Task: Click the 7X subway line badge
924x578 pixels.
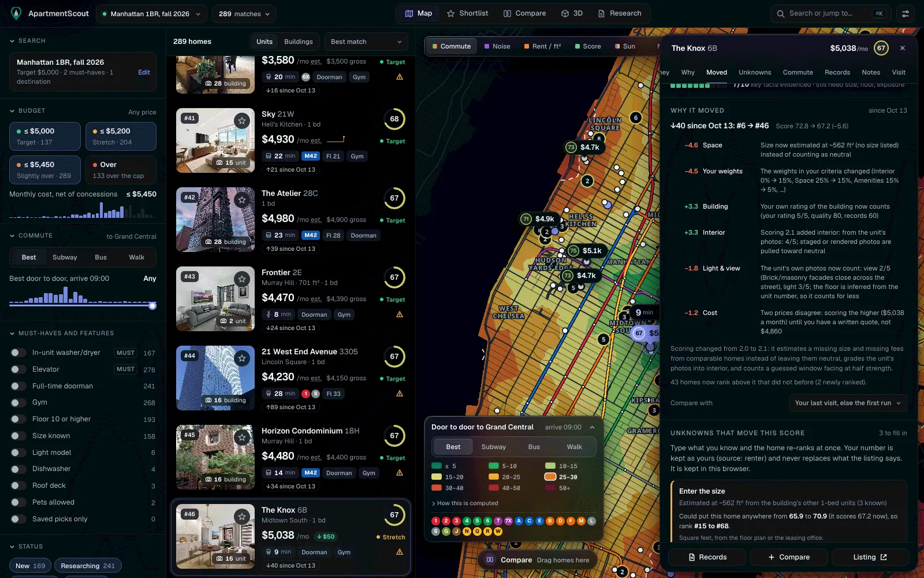Action: [508, 521]
